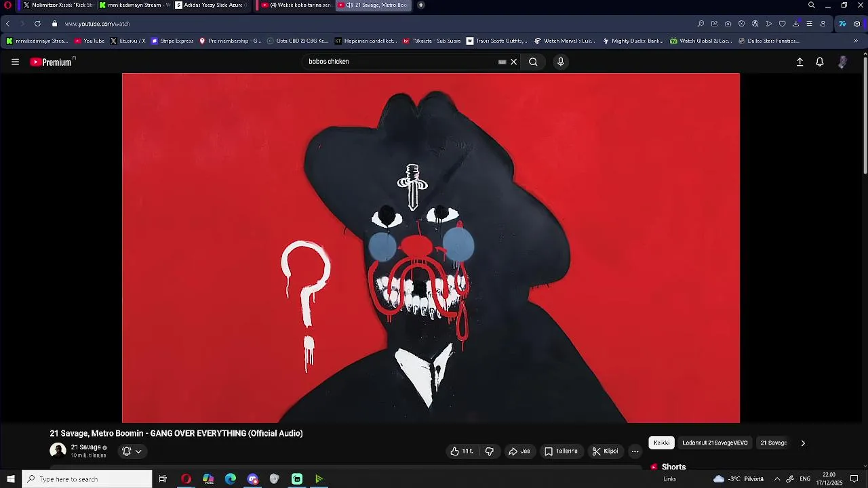Click the Jaa share button
The width and height of the screenshot is (868, 488).
pos(519,451)
